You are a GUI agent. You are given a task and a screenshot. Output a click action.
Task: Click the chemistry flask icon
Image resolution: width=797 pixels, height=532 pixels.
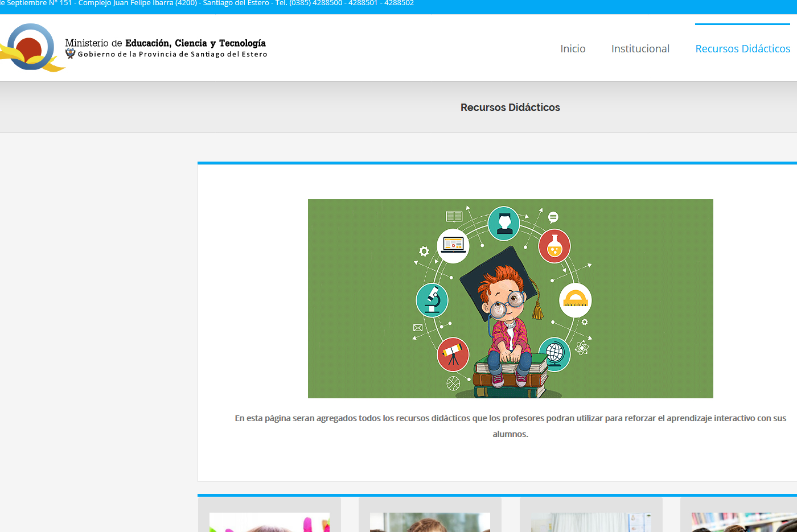554,246
